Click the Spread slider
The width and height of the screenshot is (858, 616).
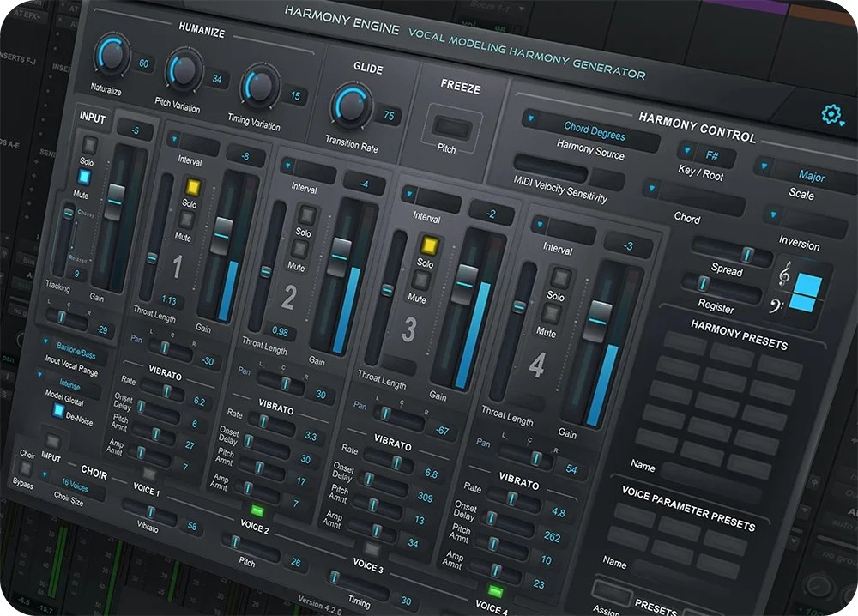(x=732, y=251)
